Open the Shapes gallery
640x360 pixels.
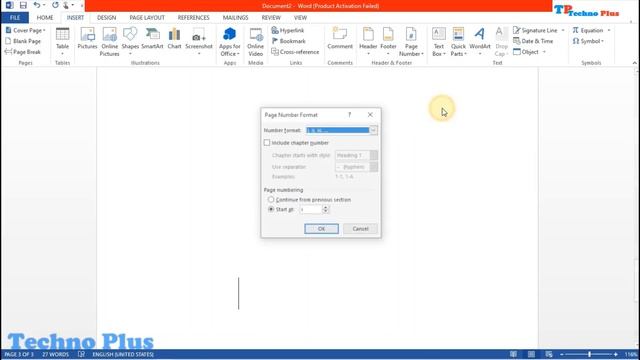point(130,41)
